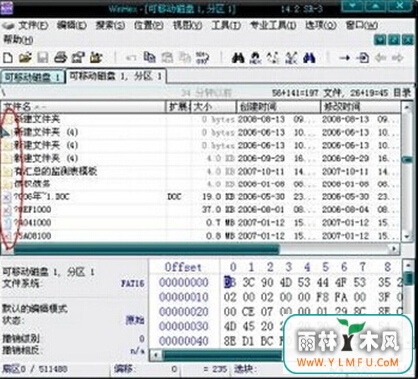Viewport: 418px width, 379px height.
Task: Select the folder row created 2006-09-29
Action: click(x=200, y=158)
